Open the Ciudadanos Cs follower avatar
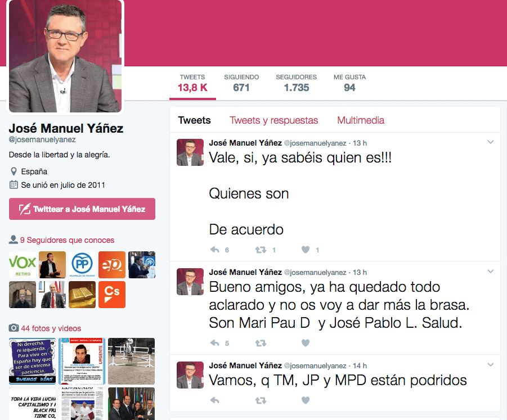 click(112, 295)
